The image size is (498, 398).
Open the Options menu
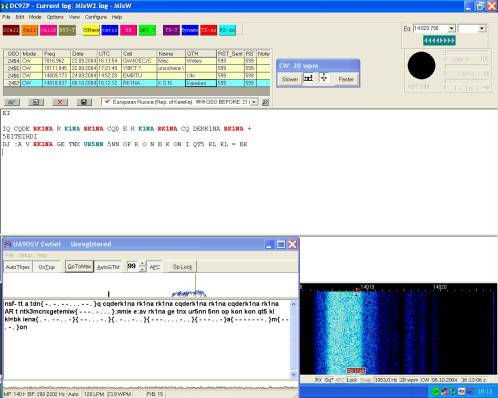pos(55,17)
